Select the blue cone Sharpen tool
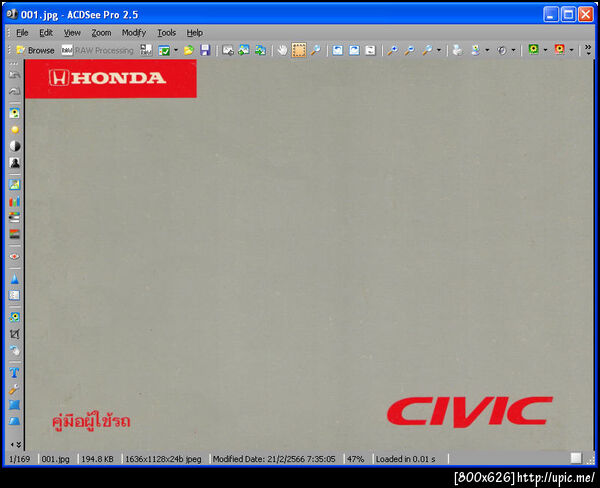Image resolution: width=600 pixels, height=488 pixels. coord(15,279)
